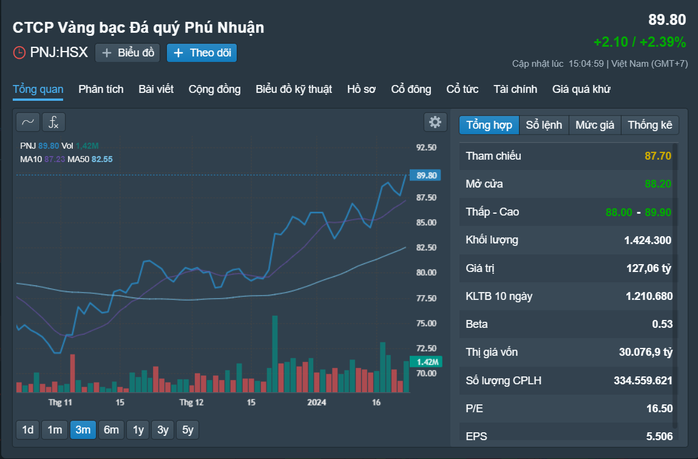Click the EPS value 5.506
The height and width of the screenshot is (459, 698).
(659, 436)
